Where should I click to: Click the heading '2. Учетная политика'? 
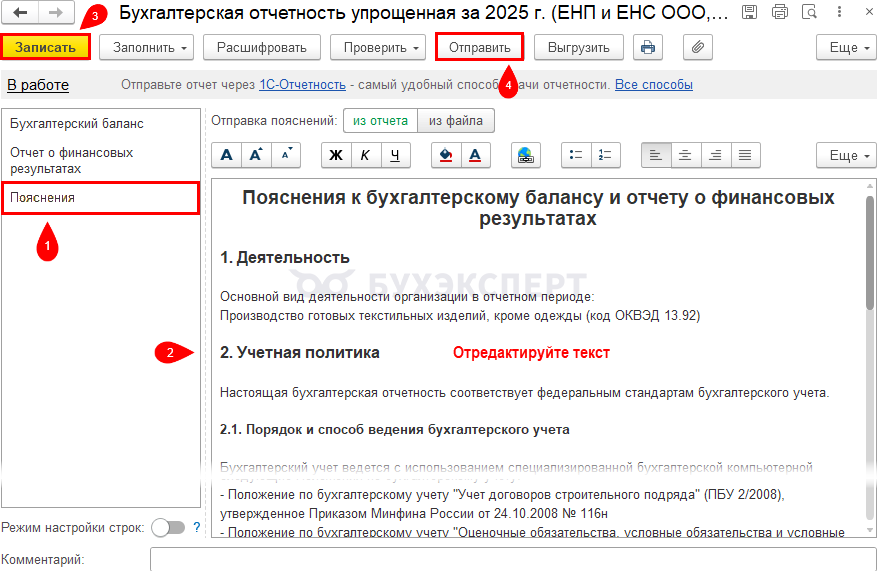pyautogui.click(x=300, y=353)
